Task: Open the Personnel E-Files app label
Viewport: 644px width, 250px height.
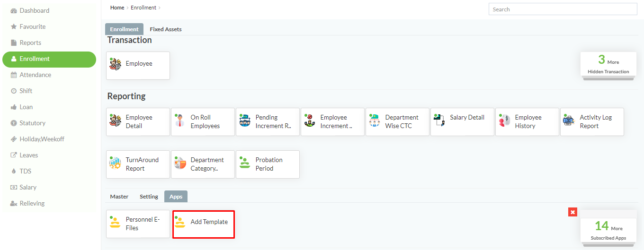Action: coord(143,224)
